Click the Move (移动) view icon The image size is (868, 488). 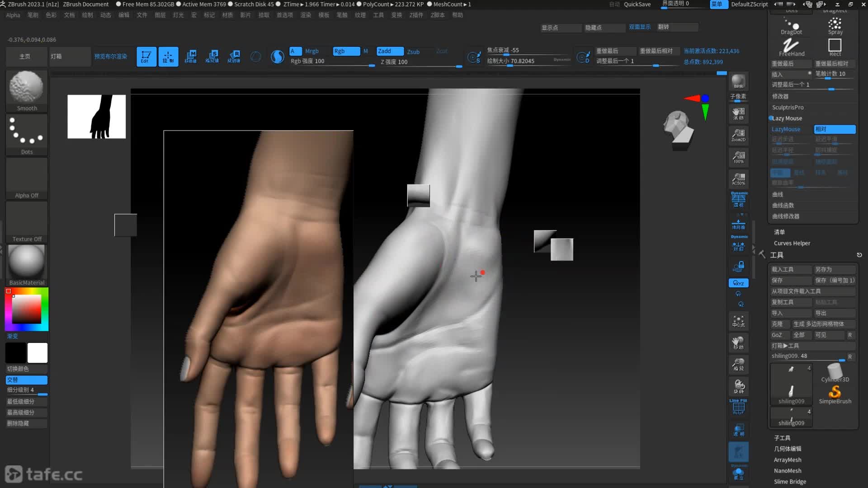click(x=738, y=343)
